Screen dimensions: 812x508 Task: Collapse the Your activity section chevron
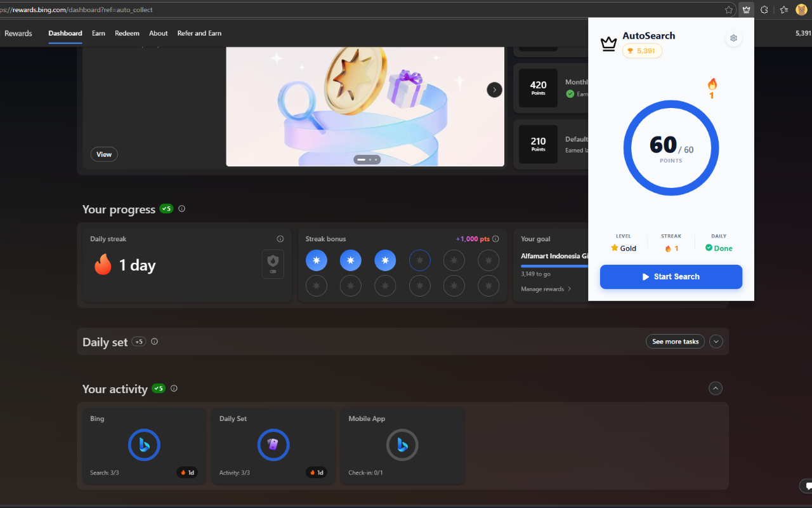[716, 388]
